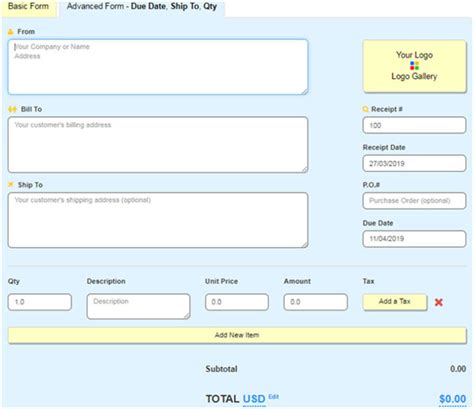Click the Qty input field
The width and height of the screenshot is (474, 409).
pos(40,302)
